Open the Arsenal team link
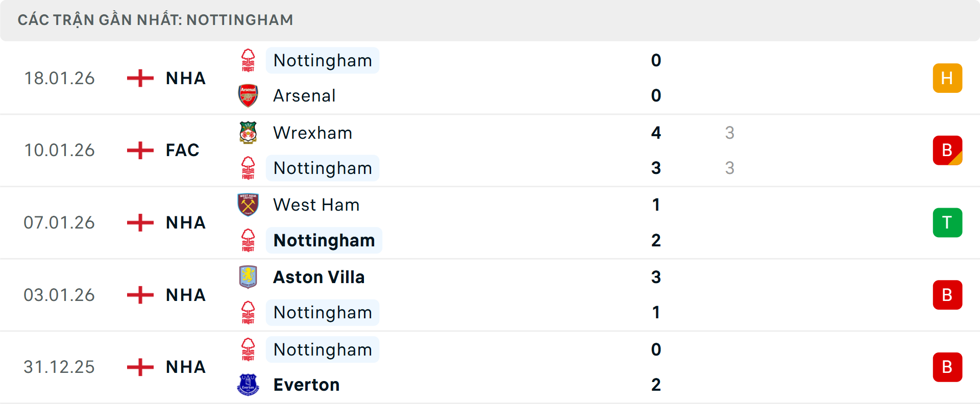This screenshot has height=404, width=980. [304, 95]
